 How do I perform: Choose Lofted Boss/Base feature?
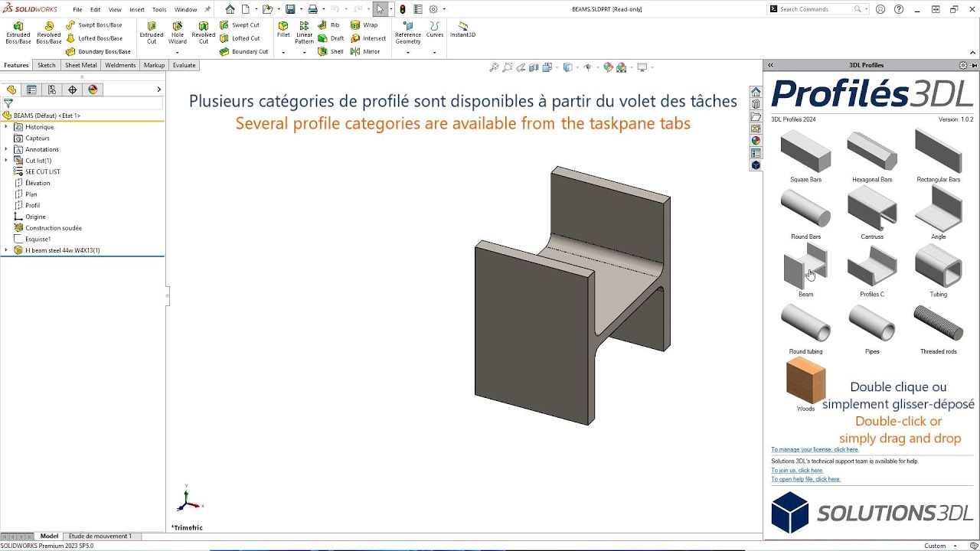point(94,38)
